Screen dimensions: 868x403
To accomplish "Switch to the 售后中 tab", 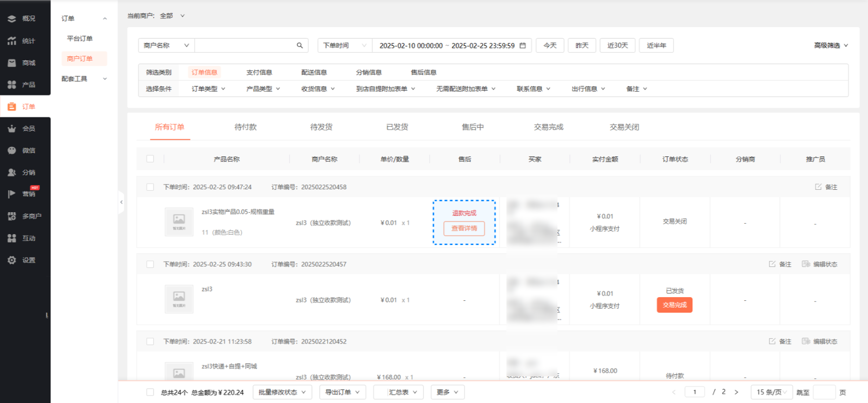I will click(473, 127).
